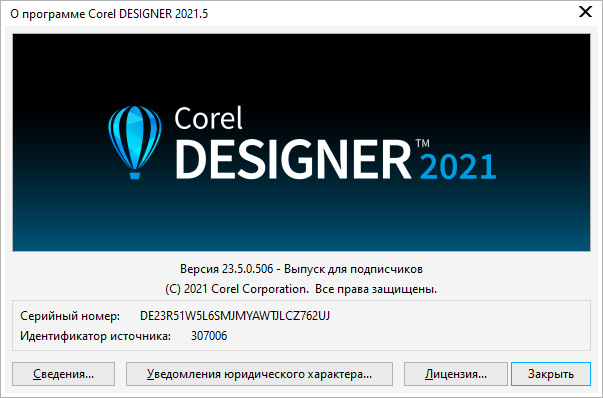Viewport: 603px width, 398px height.
Task: Click the source identifier value 307006
Action: pos(209,336)
